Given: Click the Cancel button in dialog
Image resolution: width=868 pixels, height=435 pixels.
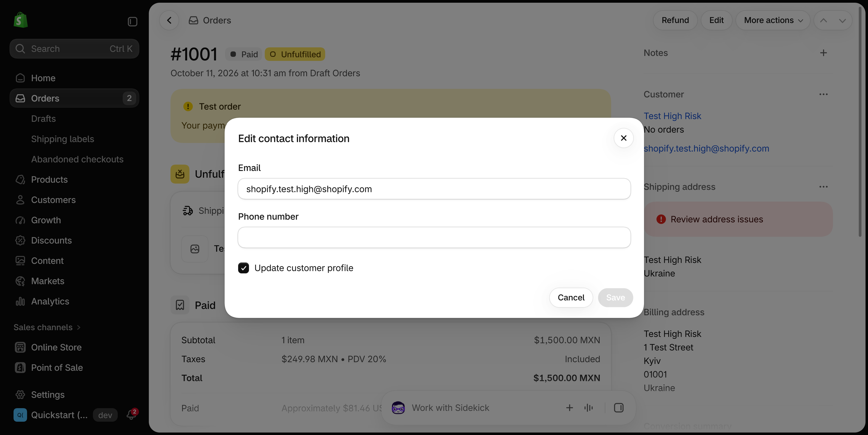Looking at the screenshot, I should click(571, 298).
